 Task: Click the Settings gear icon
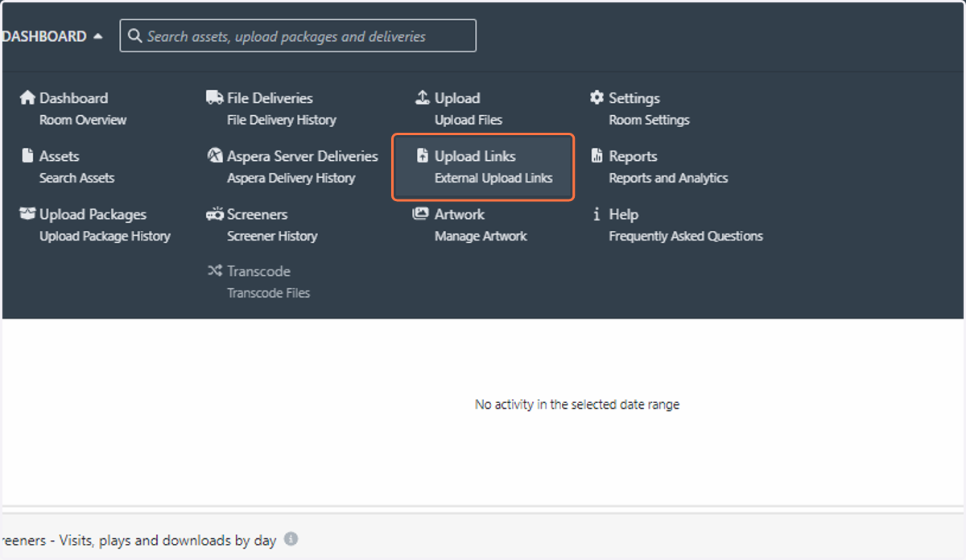(597, 97)
